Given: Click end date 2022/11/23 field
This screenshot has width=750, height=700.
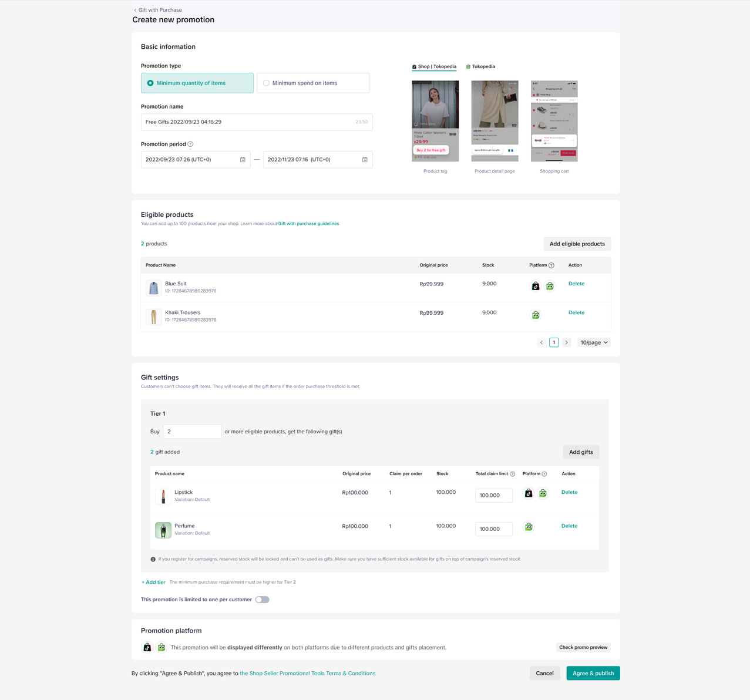Looking at the screenshot, I should pos(318,160).
